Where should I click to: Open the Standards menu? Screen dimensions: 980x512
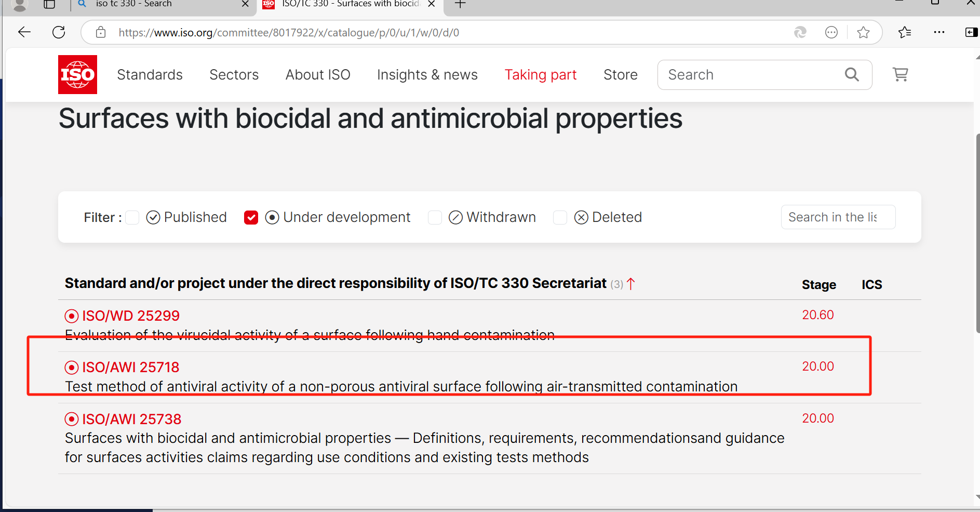(150, 75)
